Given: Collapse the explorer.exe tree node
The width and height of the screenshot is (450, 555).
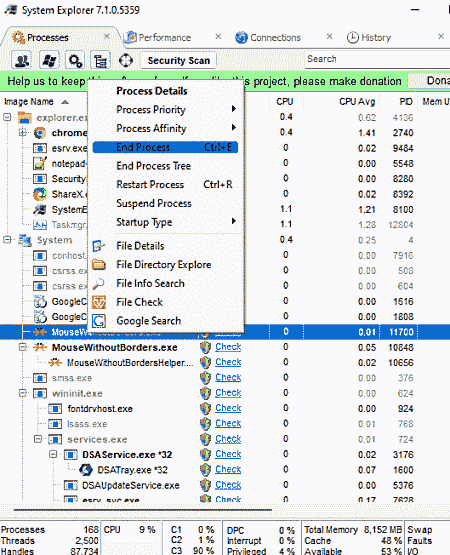Looking at the screenshot, I should (7, 117).
